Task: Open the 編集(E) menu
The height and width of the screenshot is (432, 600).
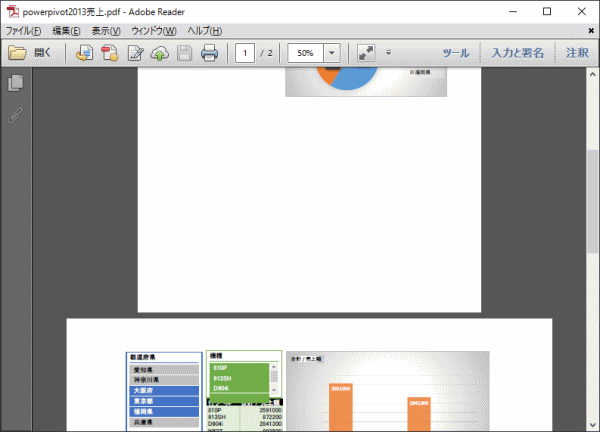Action: (66, 31)
